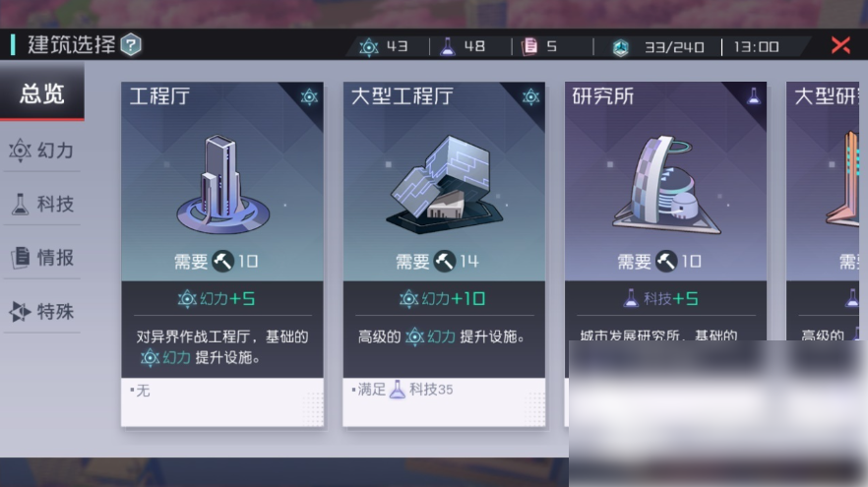This screenshot has width=868, height=487.
Task: Click the help question mark icon
Action: [131, 45]
